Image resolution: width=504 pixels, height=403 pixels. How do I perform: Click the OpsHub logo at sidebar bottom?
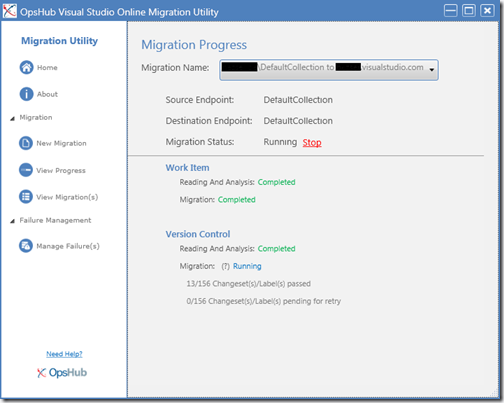pos(62,373)
